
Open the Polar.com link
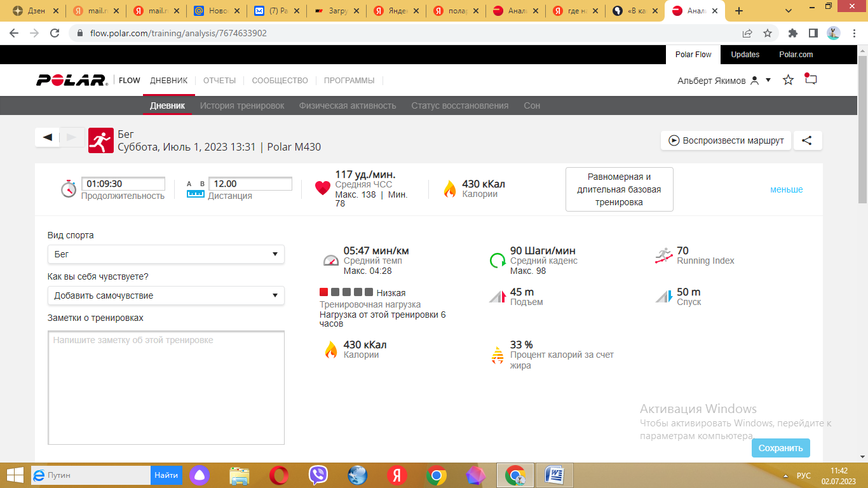[796, 55]
